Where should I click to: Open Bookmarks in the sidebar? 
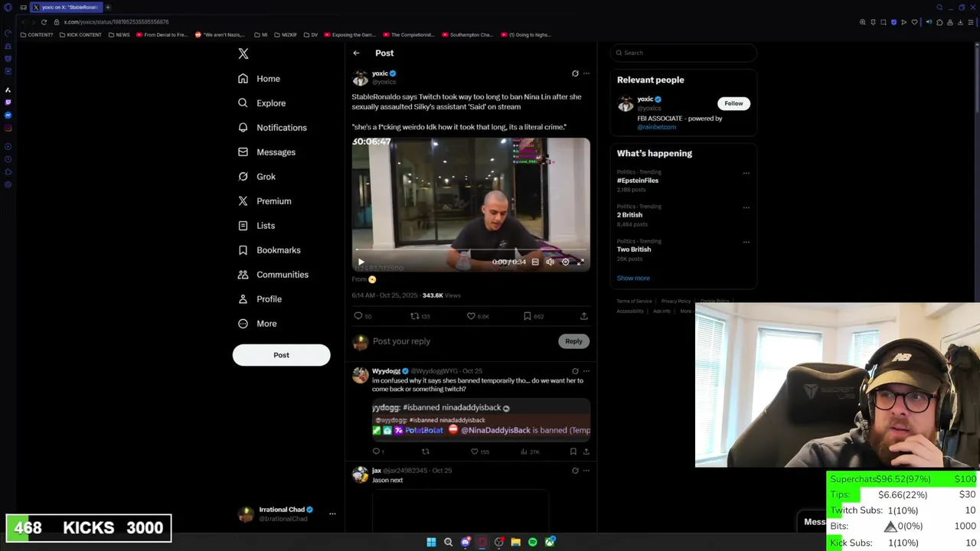[269, 250]
